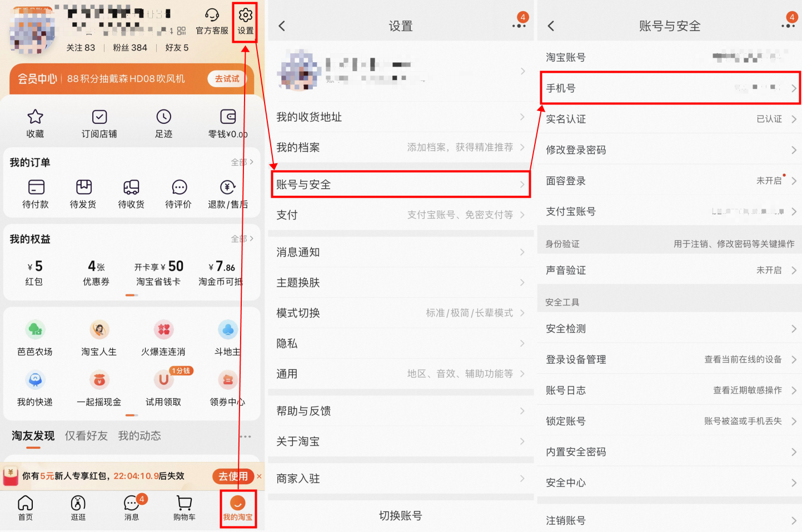Go back from 设置 screen
The width and height of the screenshot is (802, 532).
(282, 26)
